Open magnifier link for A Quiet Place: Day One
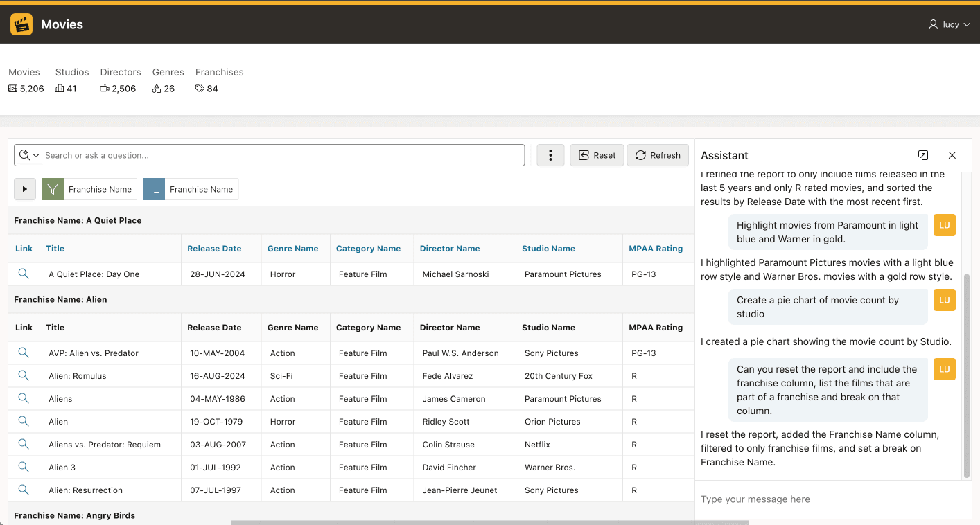This screenshot has height=525, width=980. [x=24, y=274]
